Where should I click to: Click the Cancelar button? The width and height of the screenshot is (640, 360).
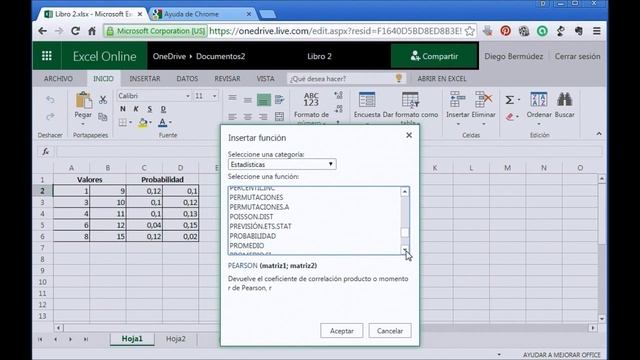point(390,331)
